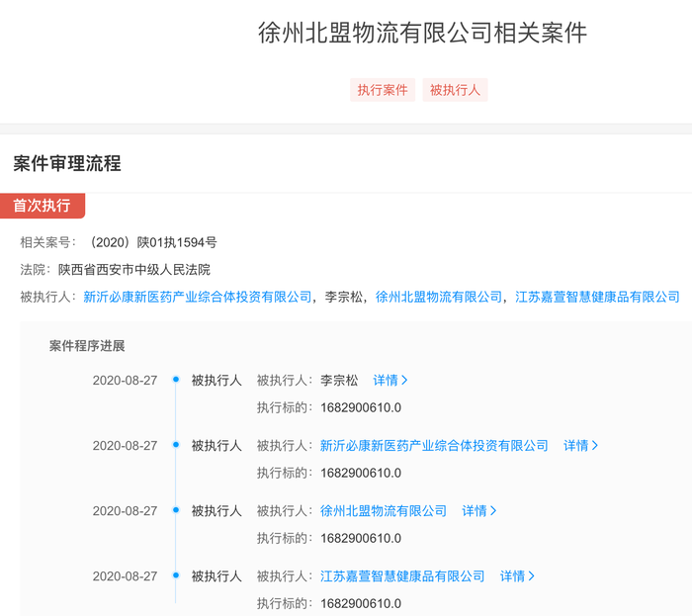The image size is (692, 616).
Task: Click the case number (2020)陕01执1594号
Action: tap(152, 242)
